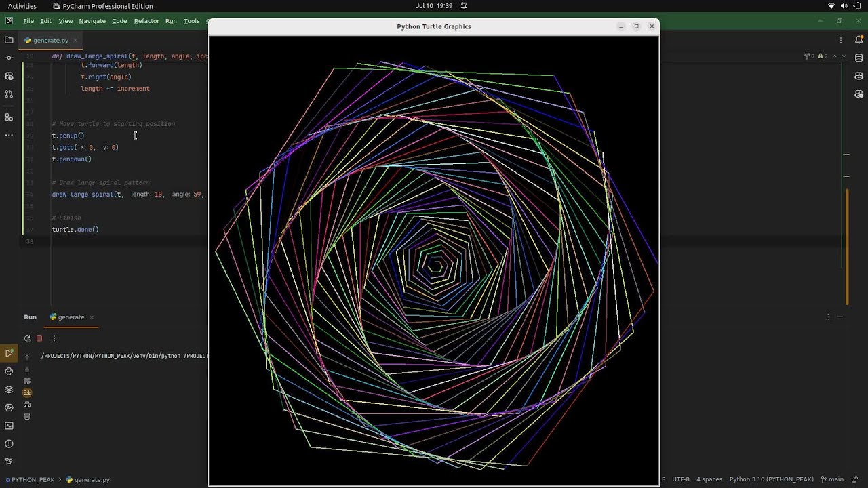
Task: Open the Run menu
Action: (x=171, y=21)
